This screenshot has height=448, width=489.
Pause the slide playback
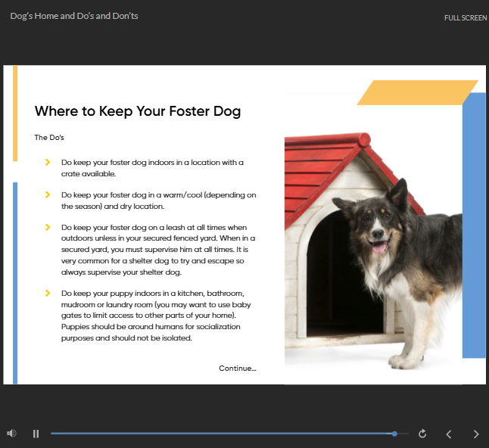(x=36, y=434)
